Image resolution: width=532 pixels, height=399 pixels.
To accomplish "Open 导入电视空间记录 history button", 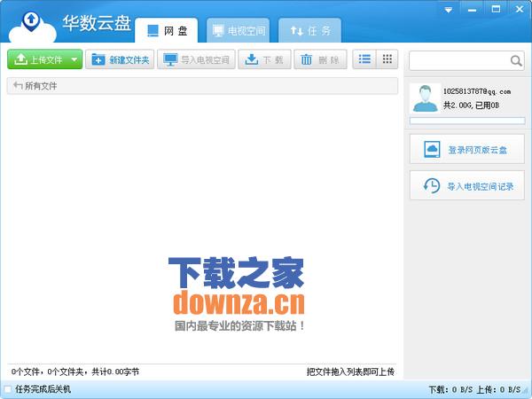I will tap(467, 185).
